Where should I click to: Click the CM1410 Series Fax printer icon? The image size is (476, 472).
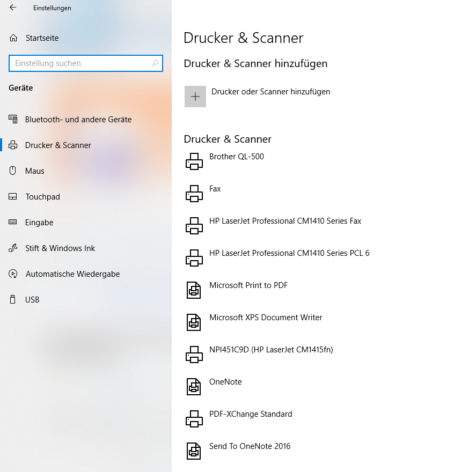[194, 226]
